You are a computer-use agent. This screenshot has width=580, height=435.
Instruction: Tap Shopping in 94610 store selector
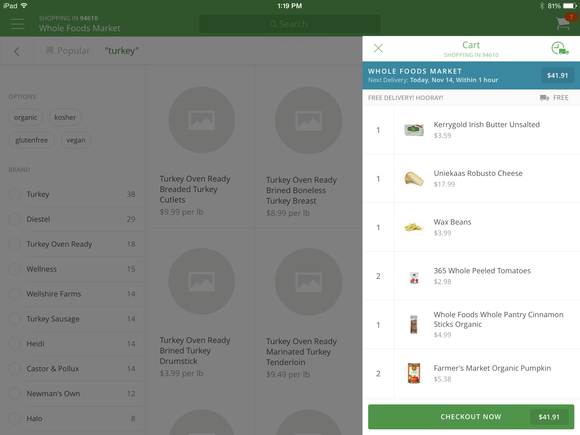pyautogui.click(x=80, y=24)
